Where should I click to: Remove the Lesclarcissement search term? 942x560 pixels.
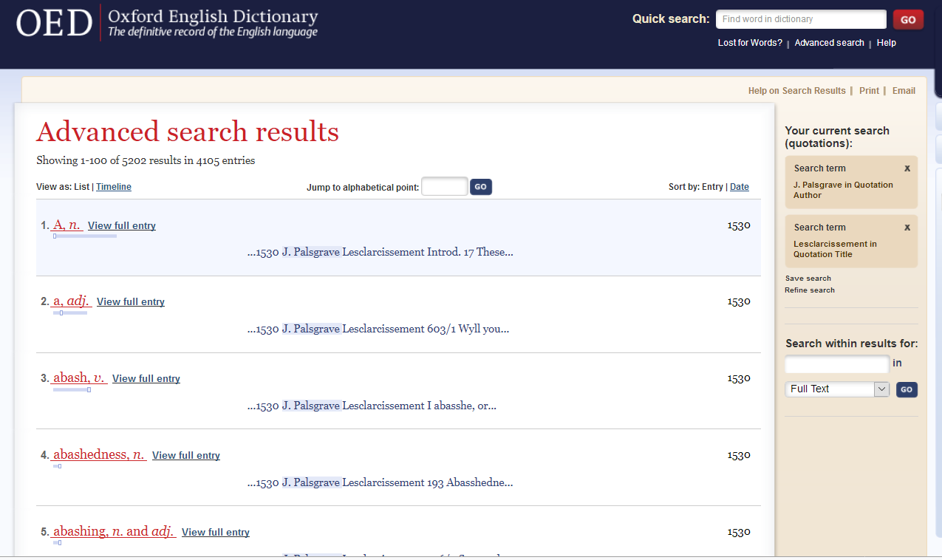[x=907, y=228]
